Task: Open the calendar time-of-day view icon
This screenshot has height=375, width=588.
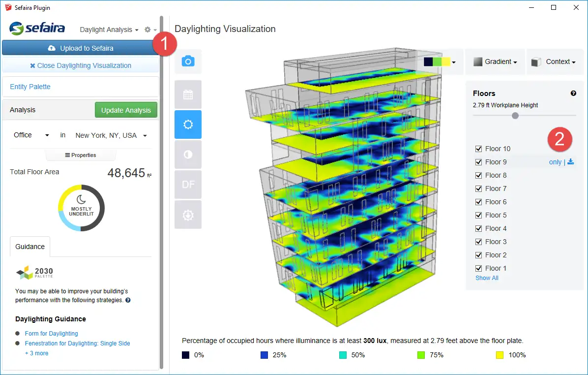Action: pos(188,94)
